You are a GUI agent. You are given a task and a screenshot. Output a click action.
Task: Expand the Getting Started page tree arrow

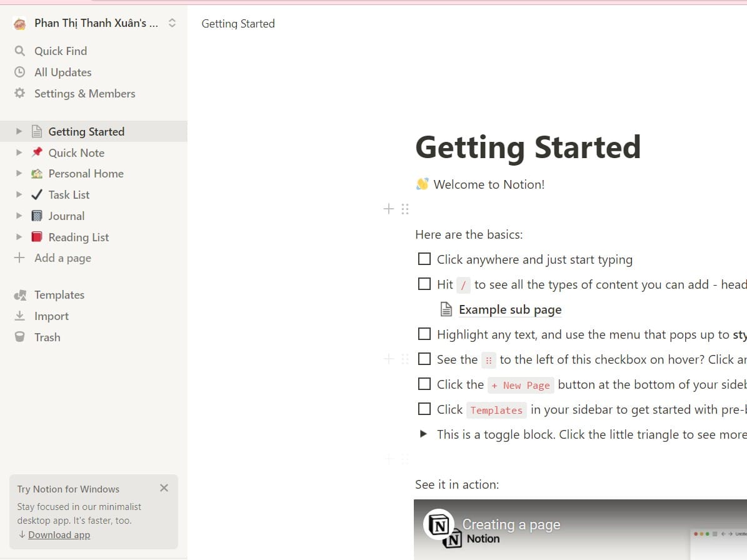click(19, 131)
